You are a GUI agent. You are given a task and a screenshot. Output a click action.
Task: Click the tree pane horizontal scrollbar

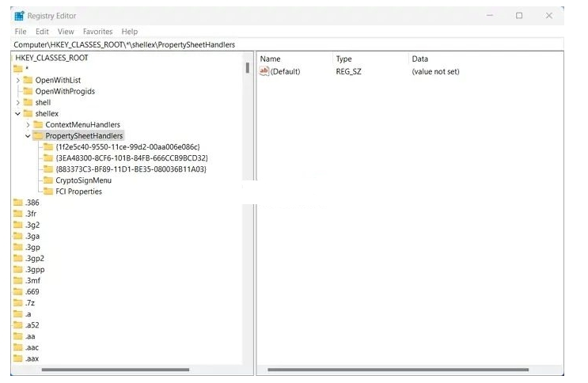(116, 370)
